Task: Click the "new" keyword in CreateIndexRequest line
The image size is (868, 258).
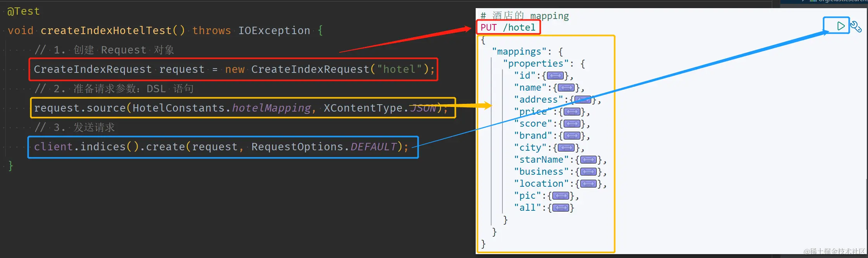Action: (x=235, y=69)
